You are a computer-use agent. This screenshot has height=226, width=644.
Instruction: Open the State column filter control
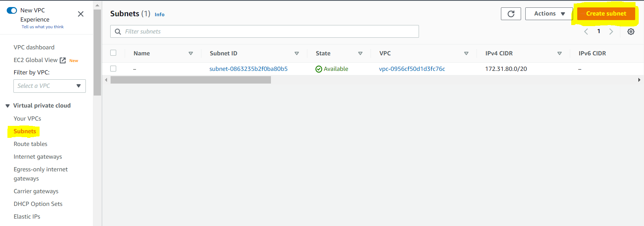click(x=360, y=53)
